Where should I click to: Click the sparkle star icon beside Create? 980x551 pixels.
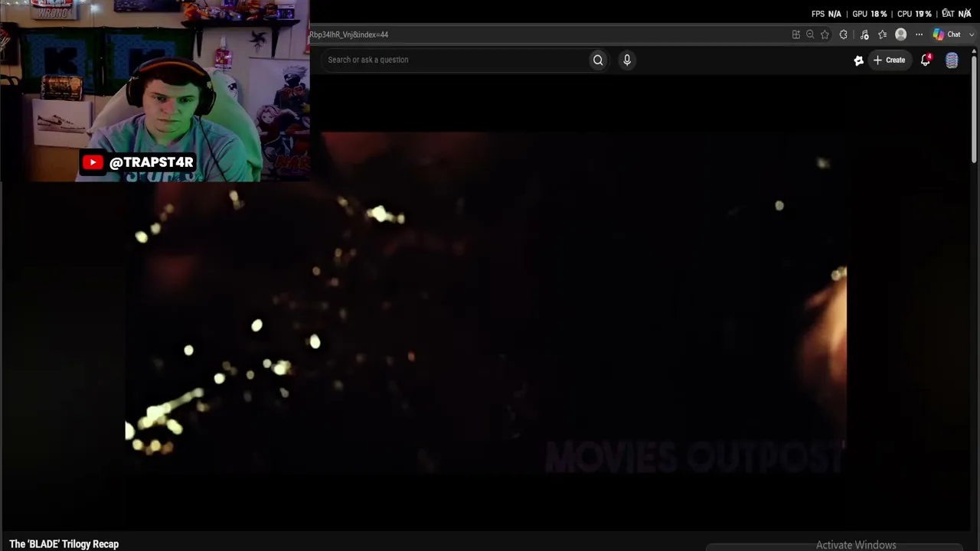click(859, 60)
